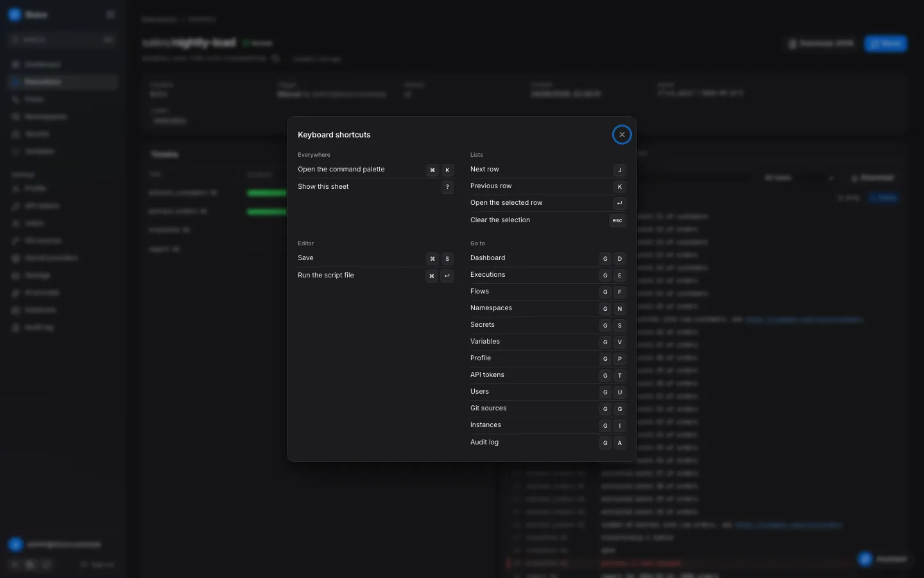
Task: Click the K key in command palette row
Action: pos(447,170)
